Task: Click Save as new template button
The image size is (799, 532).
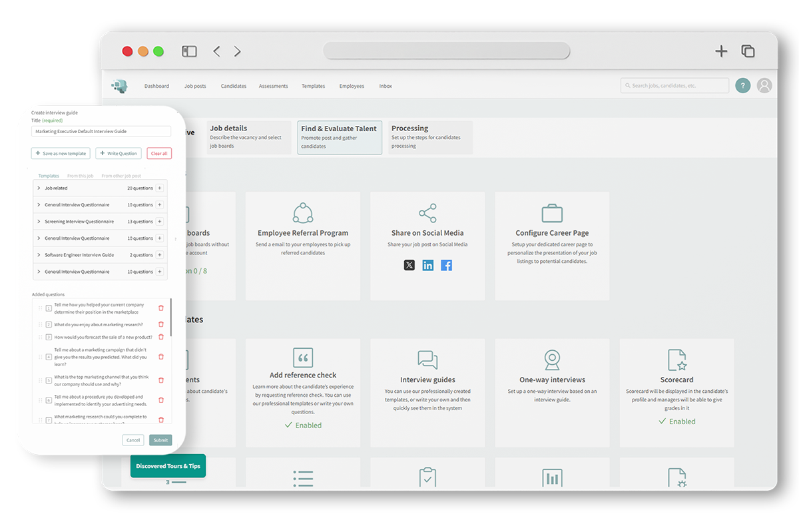Action: click(x=61, y=153)
